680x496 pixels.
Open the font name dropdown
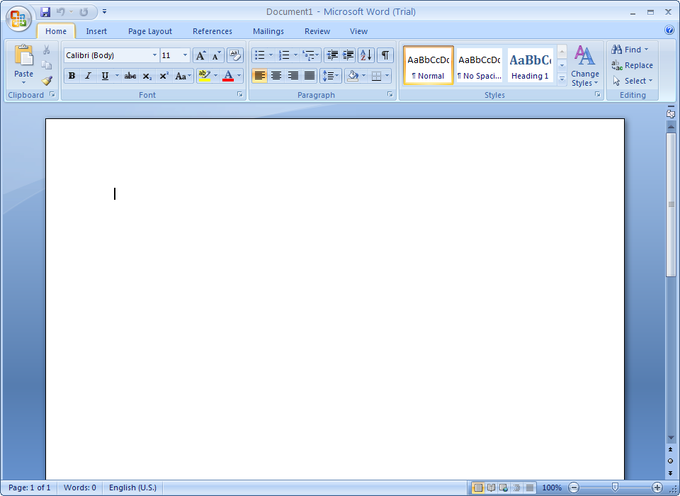click(154, 55)
